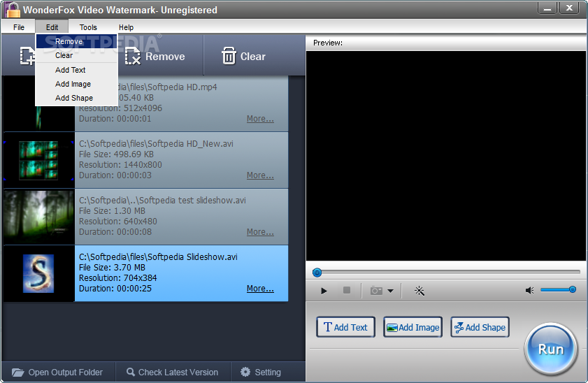Click the text Duration: 00:00:08
The width and height of the screenshot is (588, 383).
115,232
